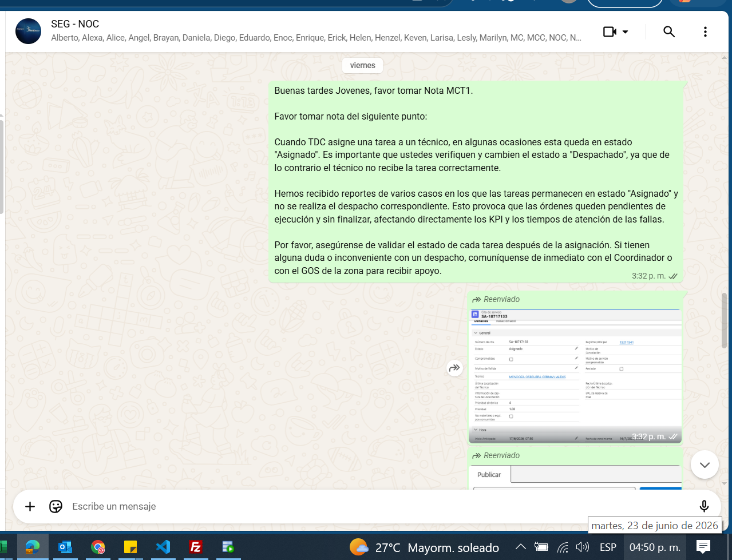
Task: Open the volume control speaker icon
Action: (583, 547)
